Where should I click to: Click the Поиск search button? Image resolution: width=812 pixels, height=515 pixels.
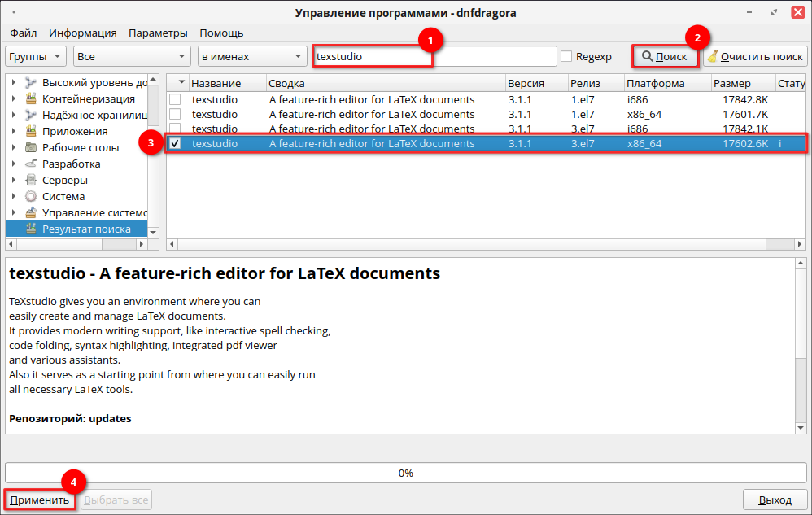pos(665,56)
